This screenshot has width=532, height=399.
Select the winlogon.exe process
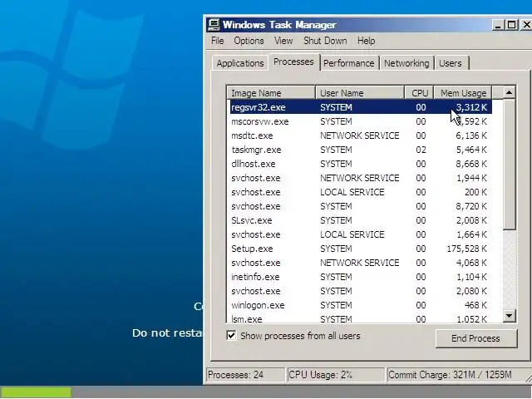tap(361, 305)
